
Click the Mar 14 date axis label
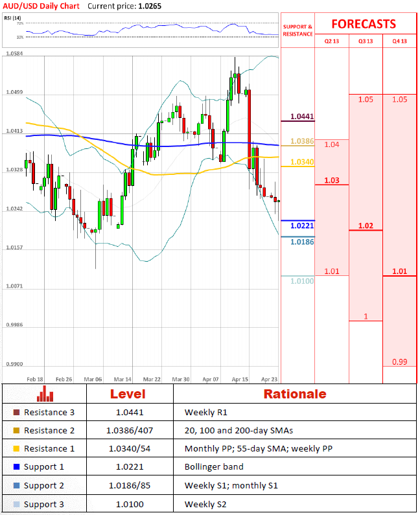click(122, 380)
